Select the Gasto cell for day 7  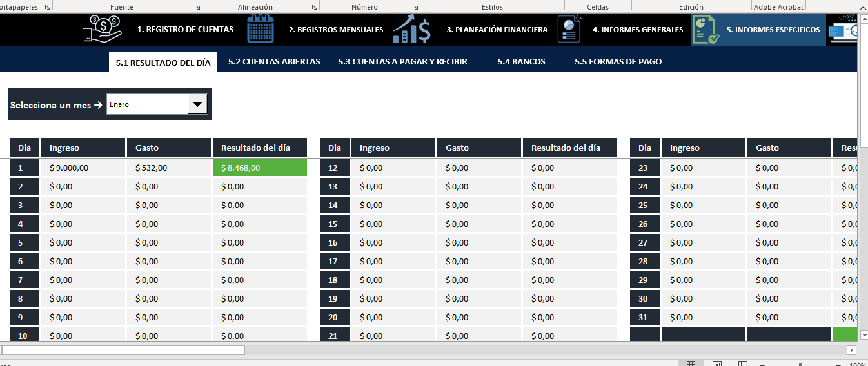coord(169,280)
